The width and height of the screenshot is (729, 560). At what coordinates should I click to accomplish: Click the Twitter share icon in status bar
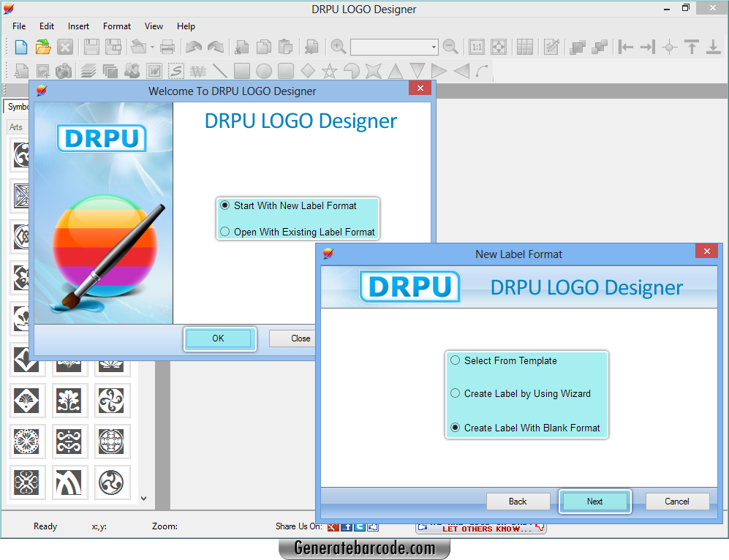click(x=360, y=526)
